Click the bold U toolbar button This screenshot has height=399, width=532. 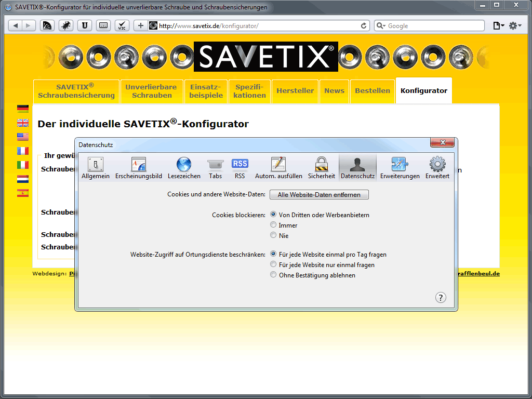pyautogui.click(x=85, y=26)
